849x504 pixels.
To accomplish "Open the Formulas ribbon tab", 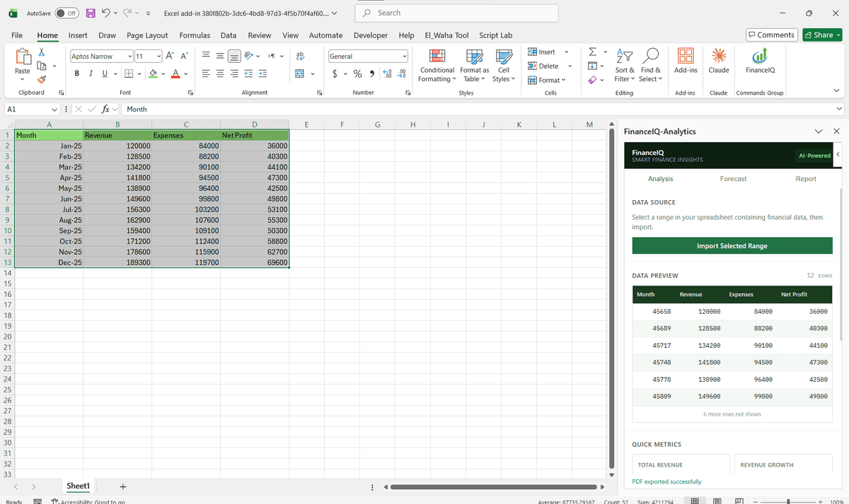I will (x=195, y=35).
